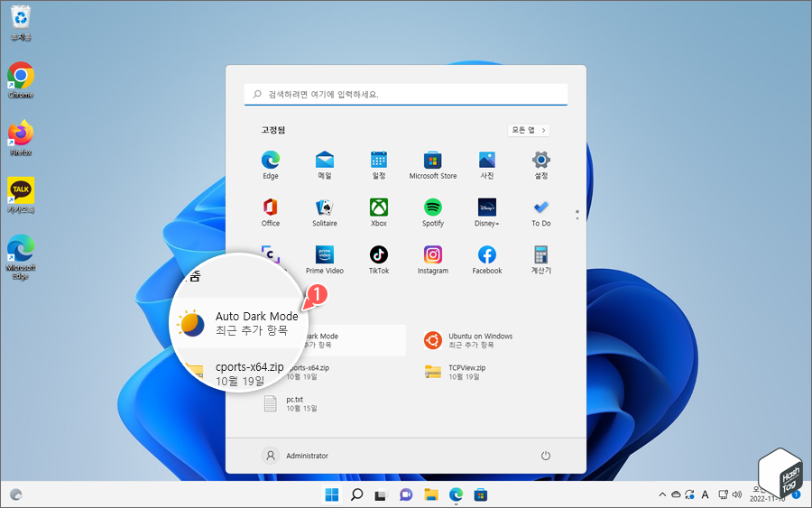
Task: Click the Start menu search box
Action: [x=406, y=94]
